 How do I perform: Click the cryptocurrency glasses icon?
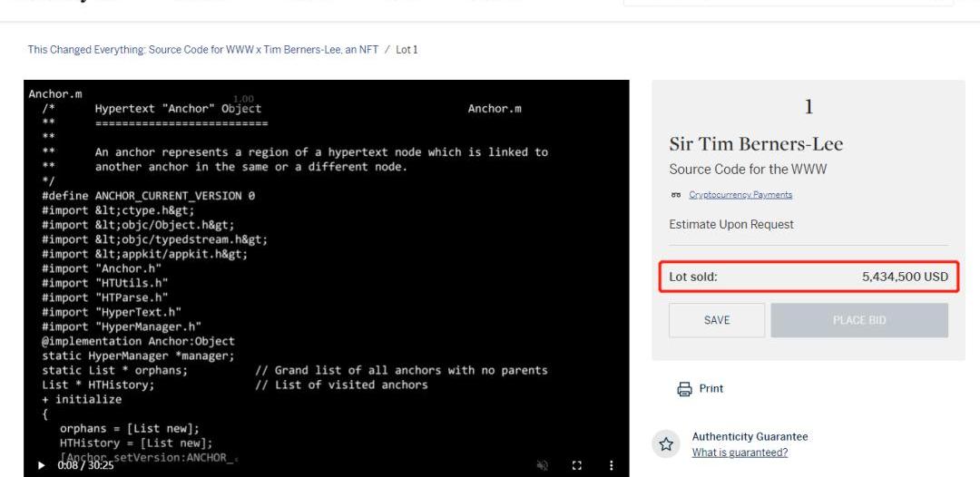(676, 195)
